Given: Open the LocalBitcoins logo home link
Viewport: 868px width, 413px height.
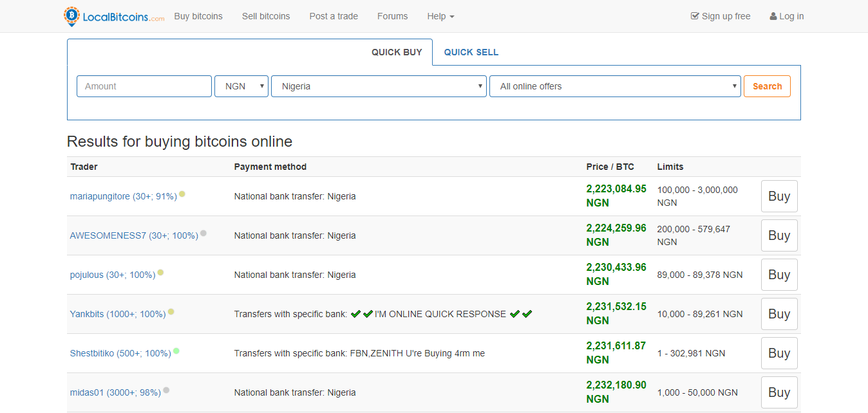Looking at the screenshot, I should tap(115, 16).
